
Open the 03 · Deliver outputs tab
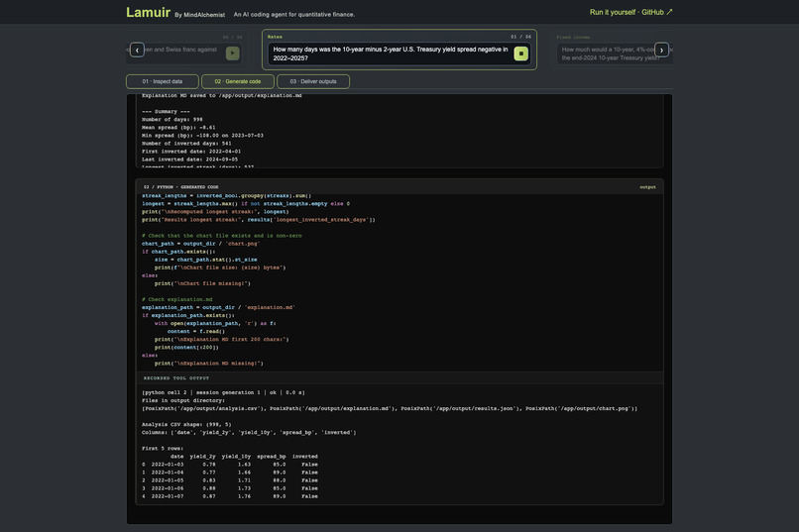[x=313, y=81]
